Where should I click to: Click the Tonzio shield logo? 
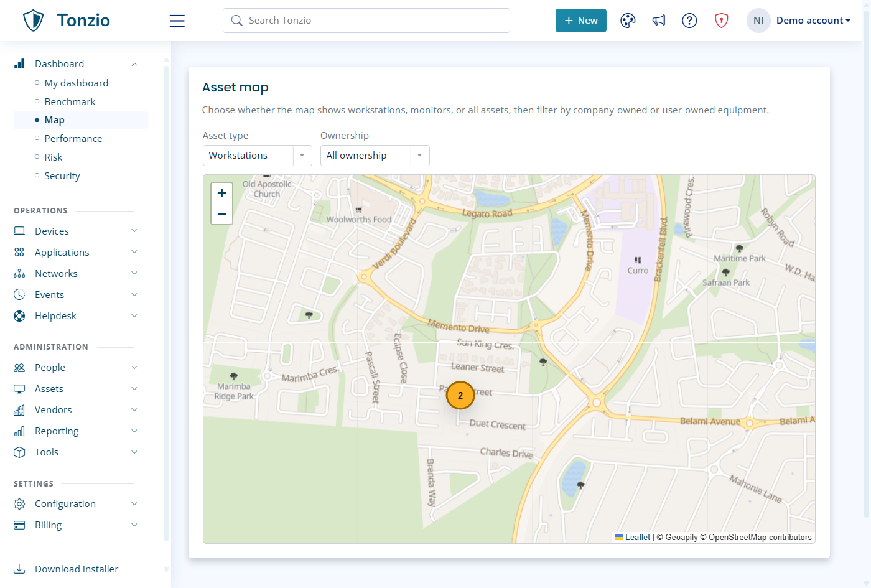pos(33,21)
